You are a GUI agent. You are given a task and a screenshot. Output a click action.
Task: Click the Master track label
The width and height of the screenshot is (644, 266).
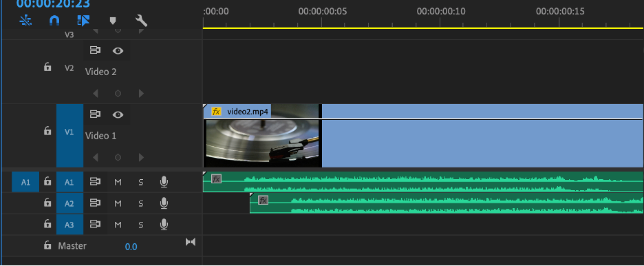(x=72, y=246)
